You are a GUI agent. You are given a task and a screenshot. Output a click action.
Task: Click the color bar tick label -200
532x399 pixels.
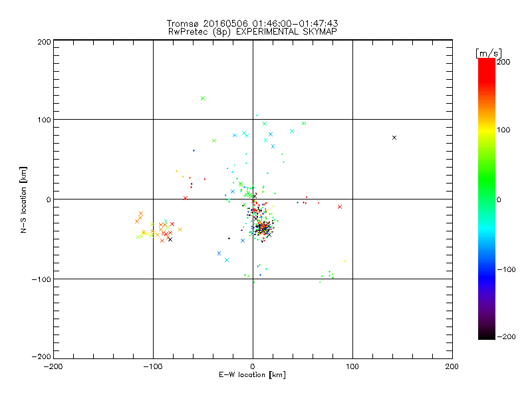coord(506,336)
